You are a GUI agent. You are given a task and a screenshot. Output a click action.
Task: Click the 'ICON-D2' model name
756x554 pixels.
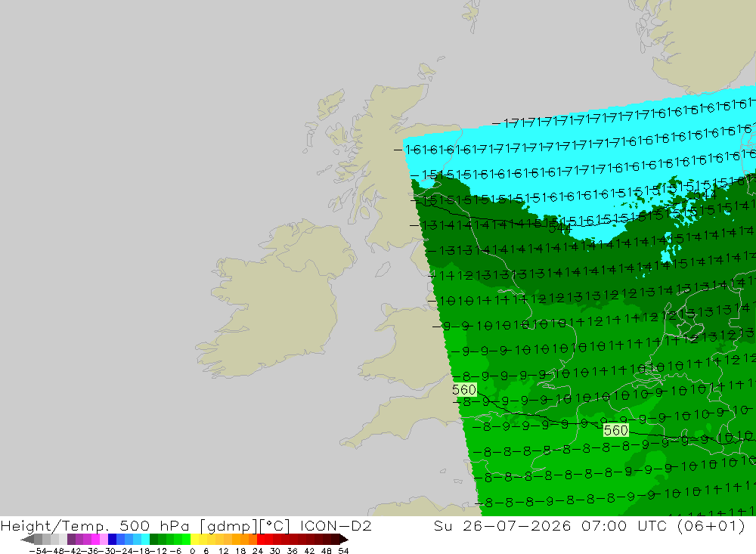(x=336, y=525)
